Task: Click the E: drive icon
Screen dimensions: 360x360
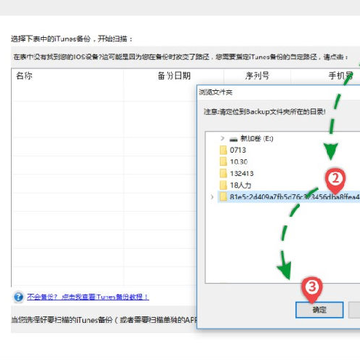Action: [x=234, y=139]
